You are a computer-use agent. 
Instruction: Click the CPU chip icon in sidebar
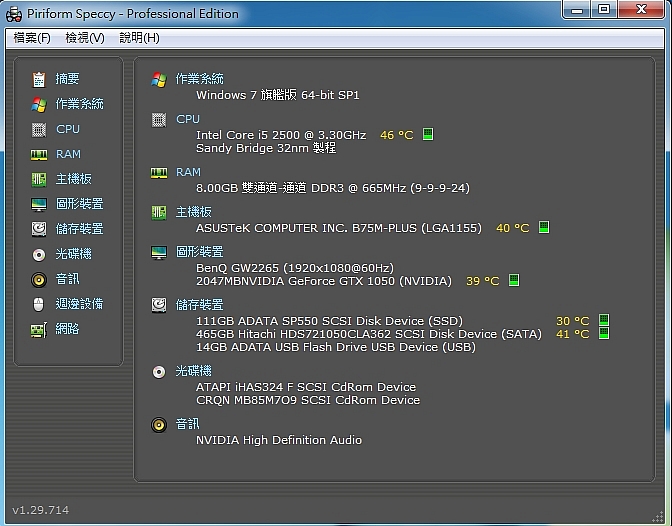click(x=39, y=129)
